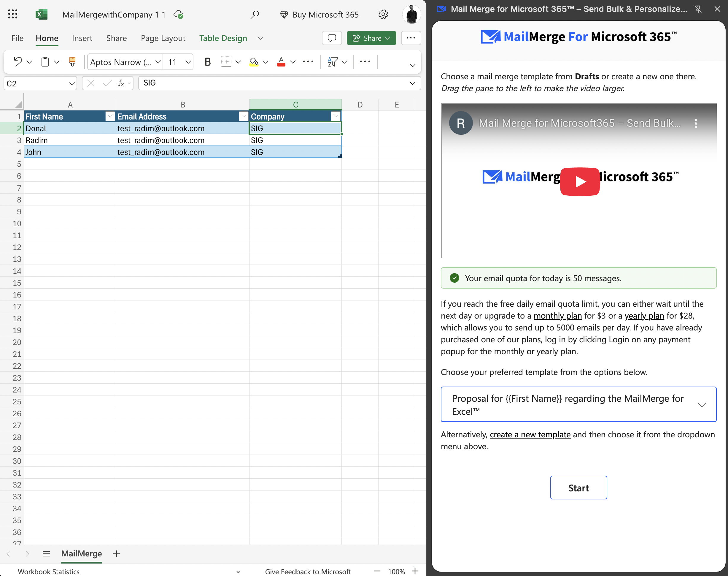The width and height of the screenshot is (728, 576).
Task: Click zoom out minus icon
Action: [x=377, y=571]
